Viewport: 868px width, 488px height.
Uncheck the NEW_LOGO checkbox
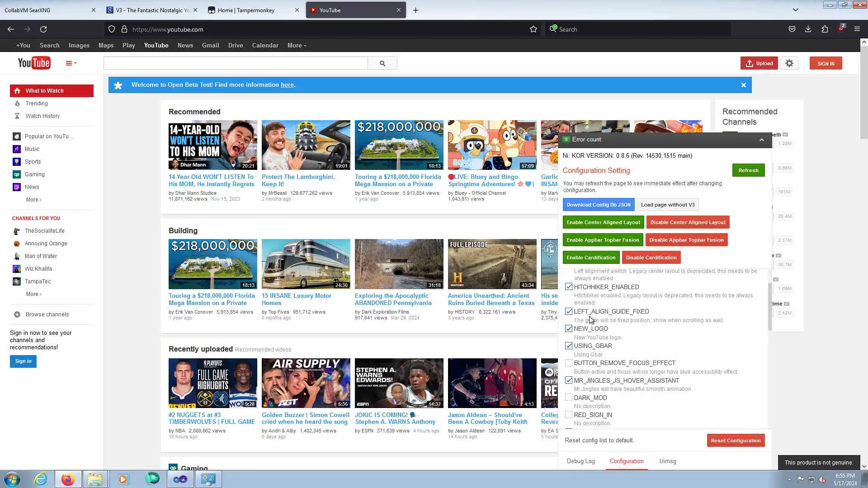pyautogui.click(x=569, y=328)
